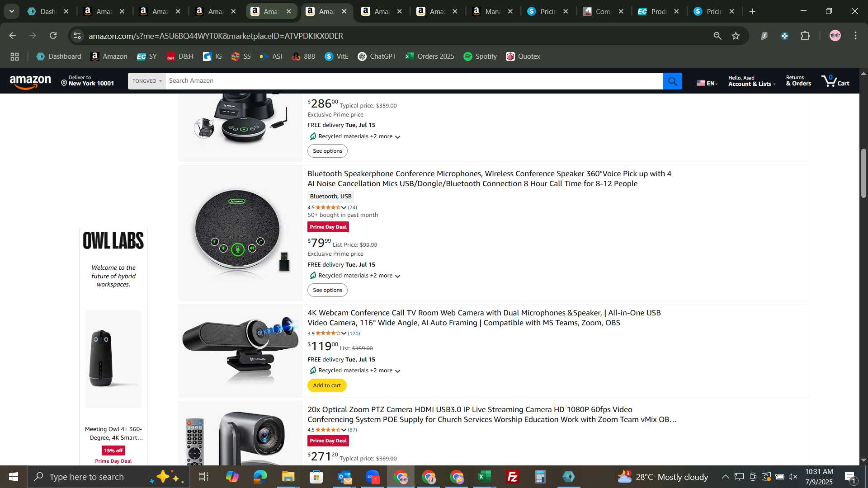Open the apps grid in bookmarks bar

(x=14, y=56)
